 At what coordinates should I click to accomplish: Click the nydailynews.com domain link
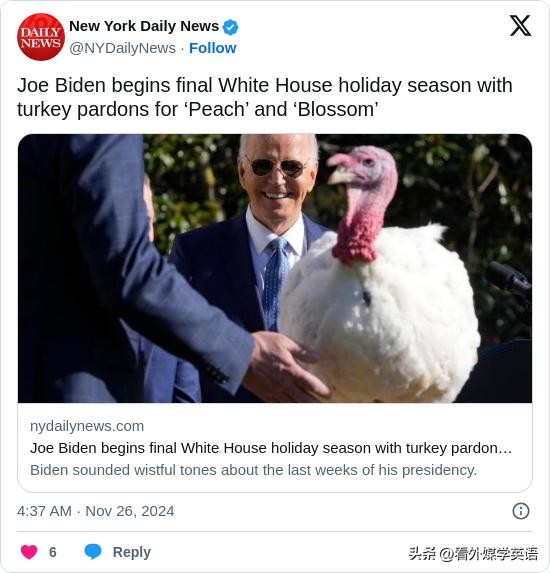[x=87, y=426]
